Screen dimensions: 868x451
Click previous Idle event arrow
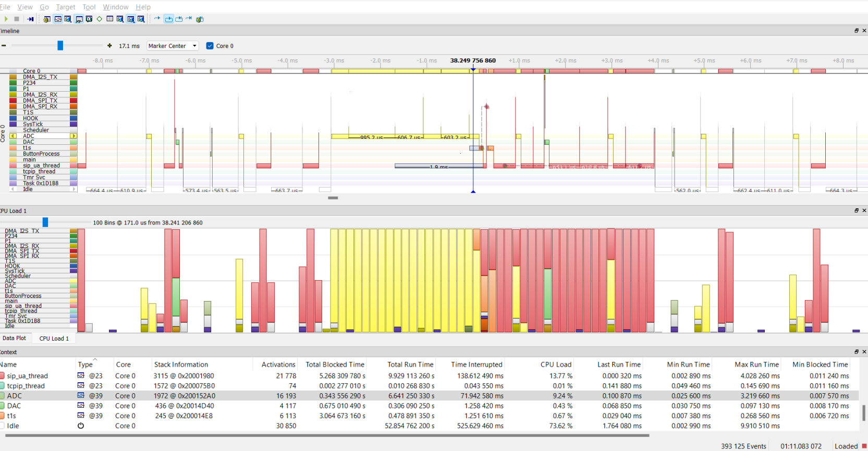13,189
